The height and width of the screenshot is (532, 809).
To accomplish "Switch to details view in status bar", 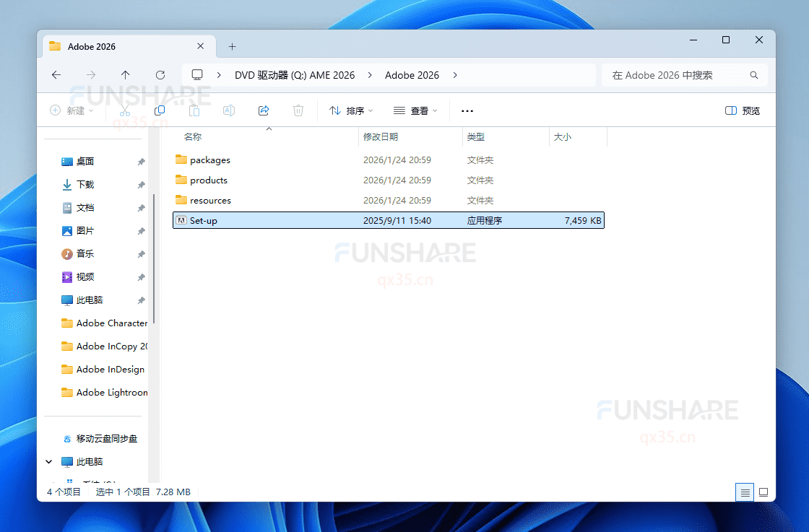I will (745, 492).
